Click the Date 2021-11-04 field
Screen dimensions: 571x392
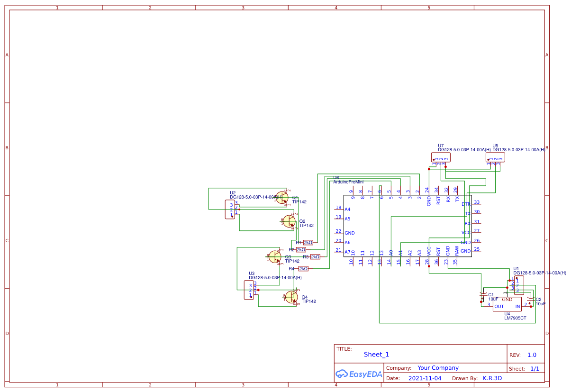[424, 378]
